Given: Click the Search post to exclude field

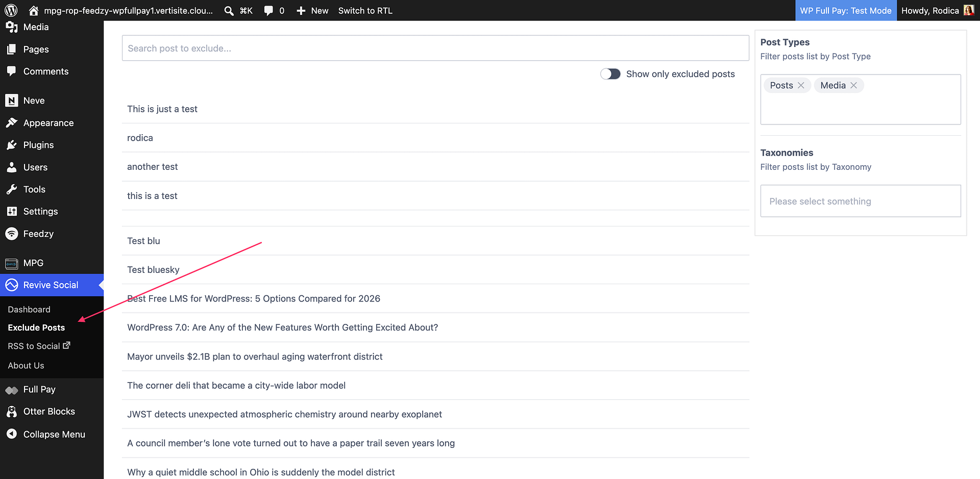Looking at the screenshot, I should (435, 48).
